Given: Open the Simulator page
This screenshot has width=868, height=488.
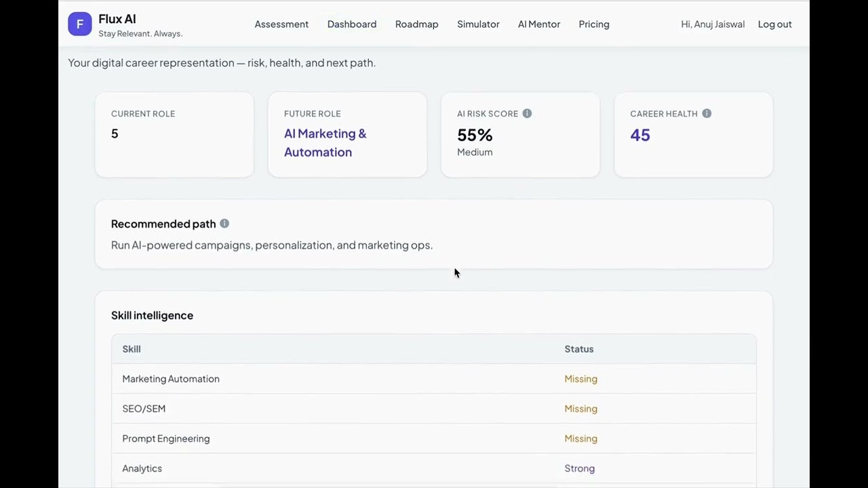Looking at the screenshot, I should coord(478,24).
